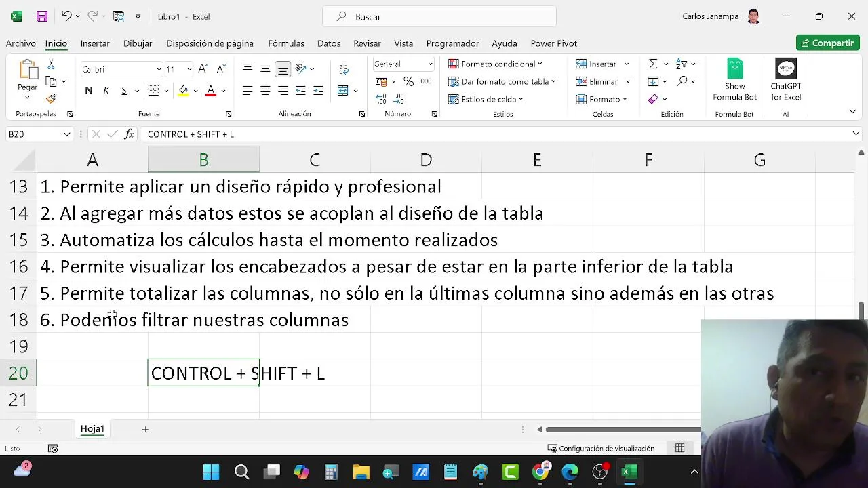868x488 pixels.
Task: Align cell text to the right
Action: click(x=283, y=90)
